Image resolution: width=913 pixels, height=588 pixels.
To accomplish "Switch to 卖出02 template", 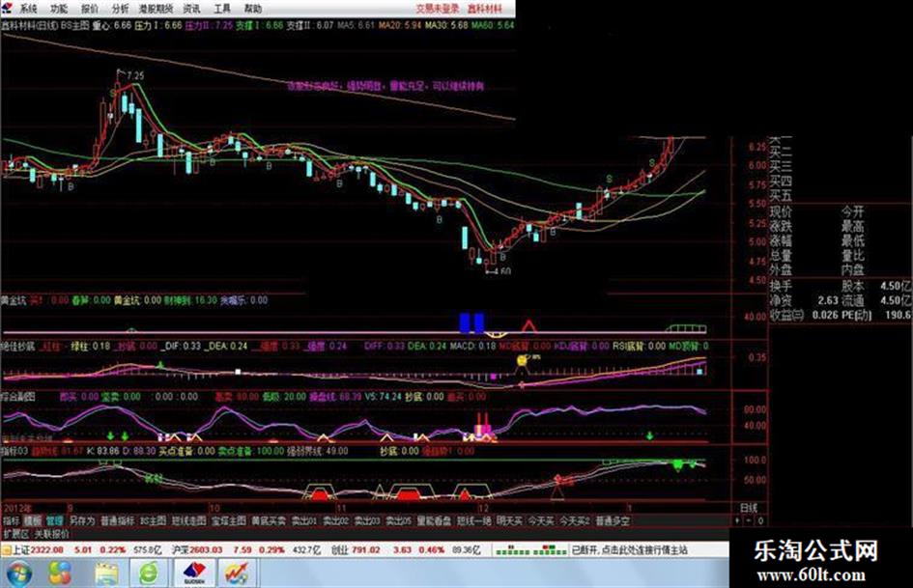I will click(335, 520).
